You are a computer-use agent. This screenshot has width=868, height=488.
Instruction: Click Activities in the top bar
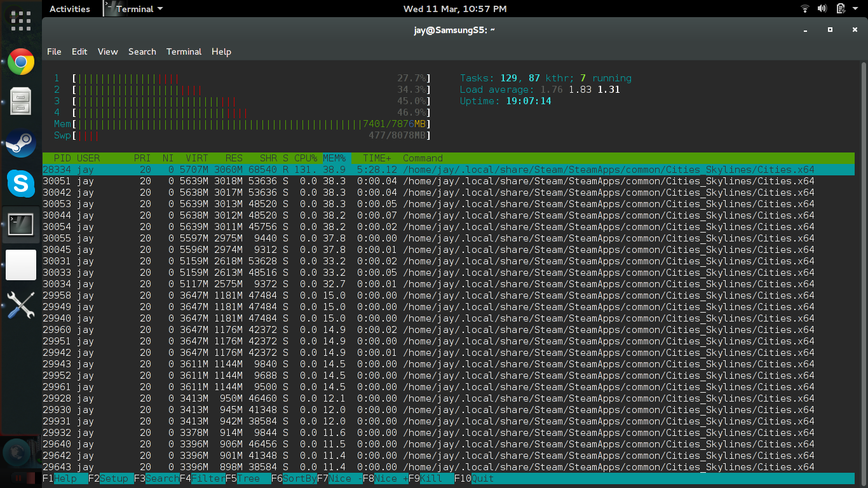point(69,9)
